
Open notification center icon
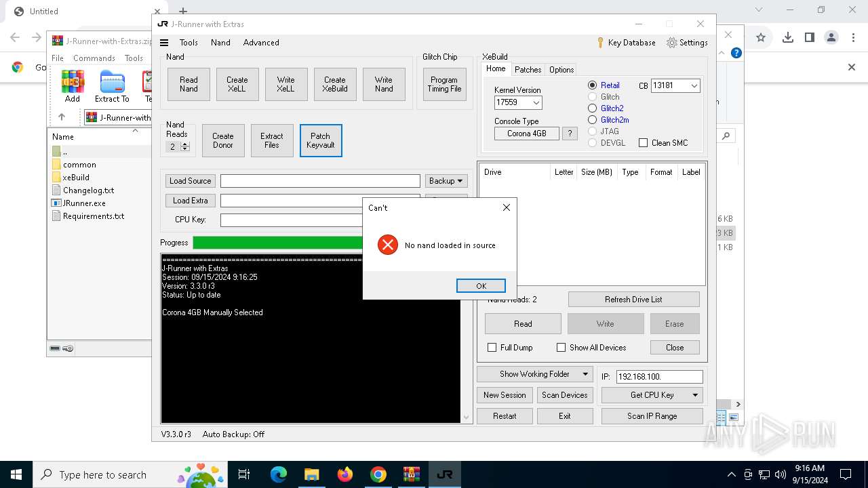(846, 474)
